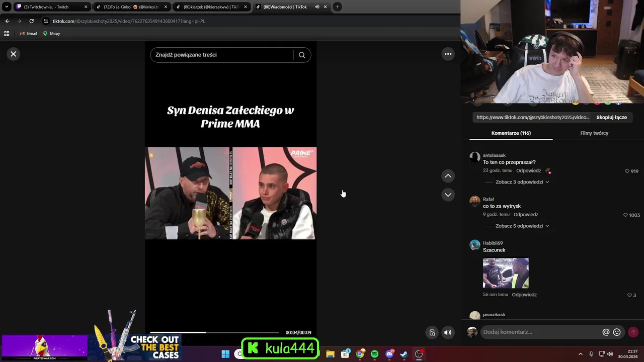This screenshot has width=644, height=362.
Task: Click the browser back arrow
Action: click(7, 21)
